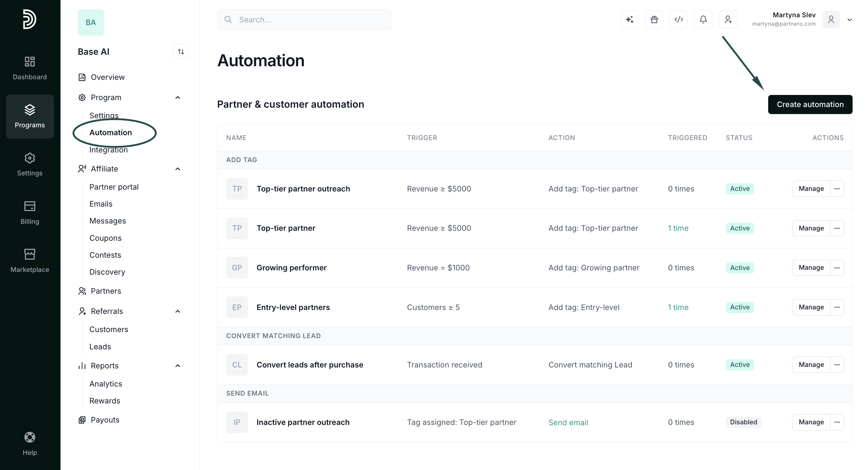Viewport: 868px width, 470px height.
Task: Click the BA program avatar tile
Action: (x=91, y=23)
